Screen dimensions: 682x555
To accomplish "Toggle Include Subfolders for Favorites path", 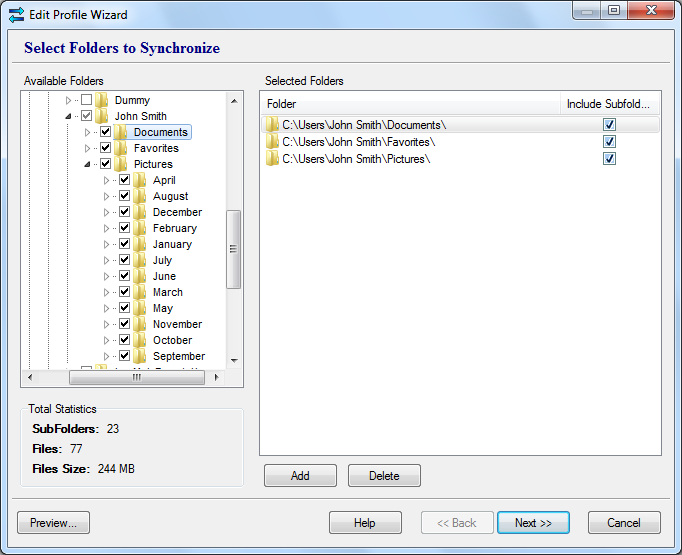I will tap(609, 142).
